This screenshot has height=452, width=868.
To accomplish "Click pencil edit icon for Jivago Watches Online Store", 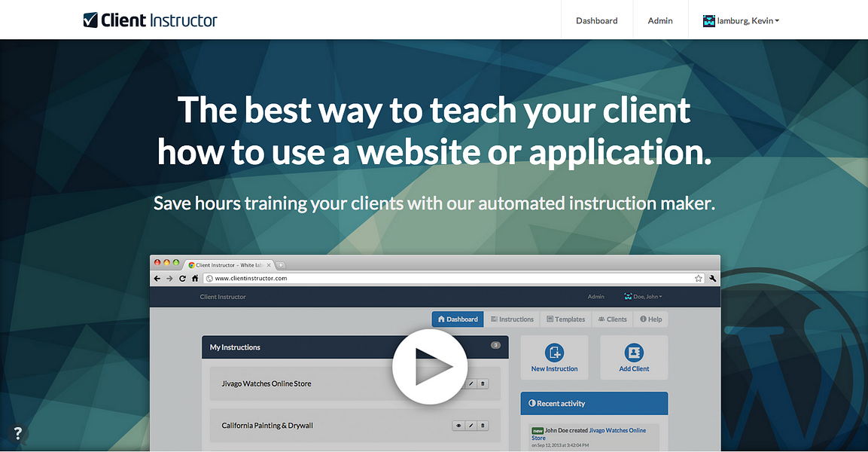I will (470, 383).
